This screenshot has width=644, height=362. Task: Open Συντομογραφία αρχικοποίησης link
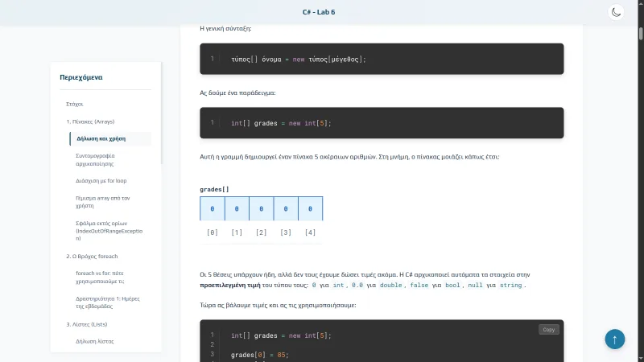pyautogui.click(x=95, y=159)
